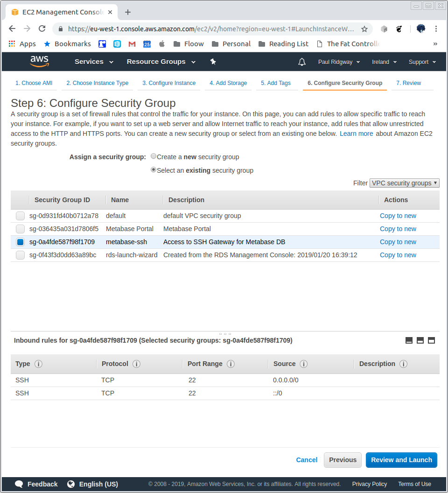The height and width of the screenshot is (493, 448).
Task: Select Create a new security group radio
Action: coord(154,156)
